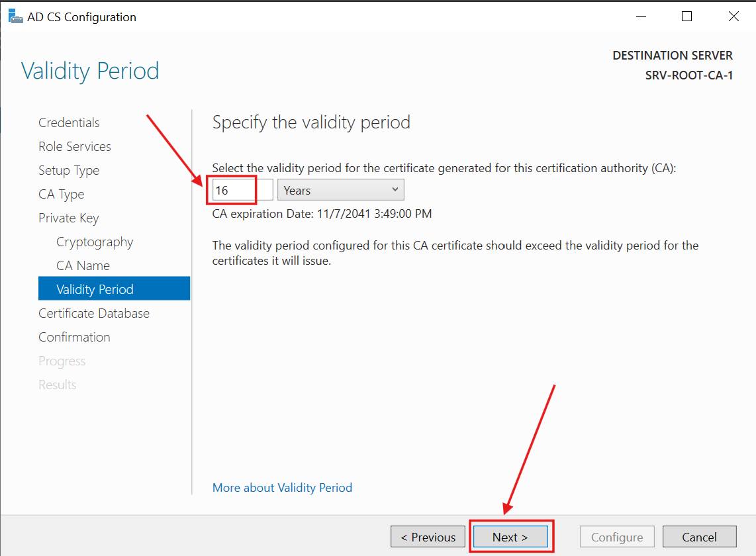This screenshot has height=556, width=756.
Task: Select the CA Type step
Action: pyautogui.click(x=61, y=194)
